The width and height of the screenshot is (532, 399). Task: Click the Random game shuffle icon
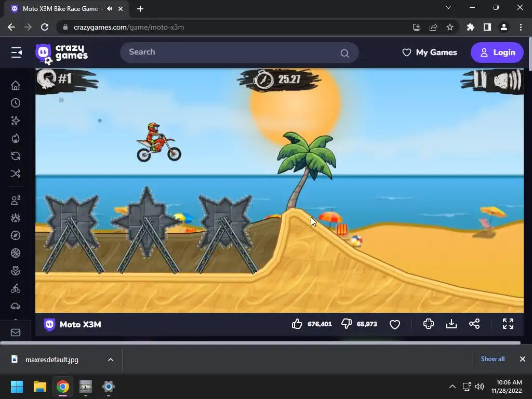16,174
